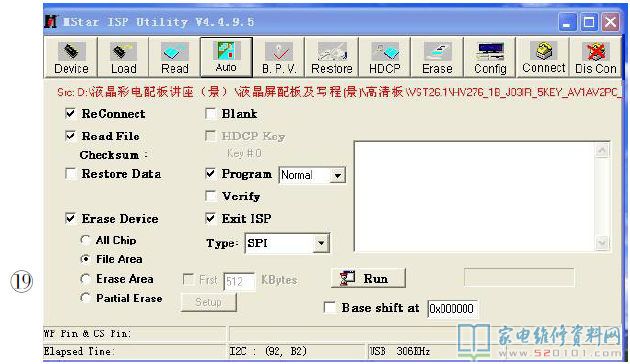Tick the Blank checkbox

pyautogui.click(x=210, y=114)
